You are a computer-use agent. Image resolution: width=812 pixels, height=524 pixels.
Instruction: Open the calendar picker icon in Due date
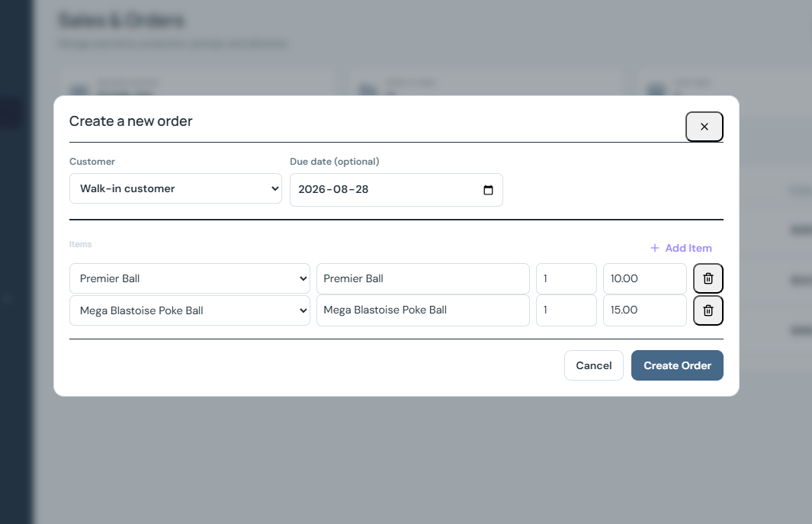(x=488, y=190)
